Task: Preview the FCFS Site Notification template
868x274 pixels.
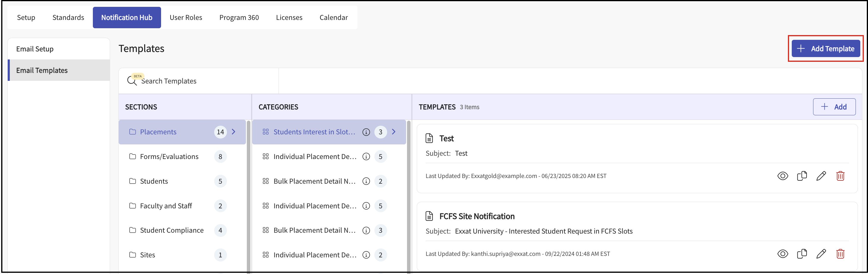Action: [x=782, y=254]
